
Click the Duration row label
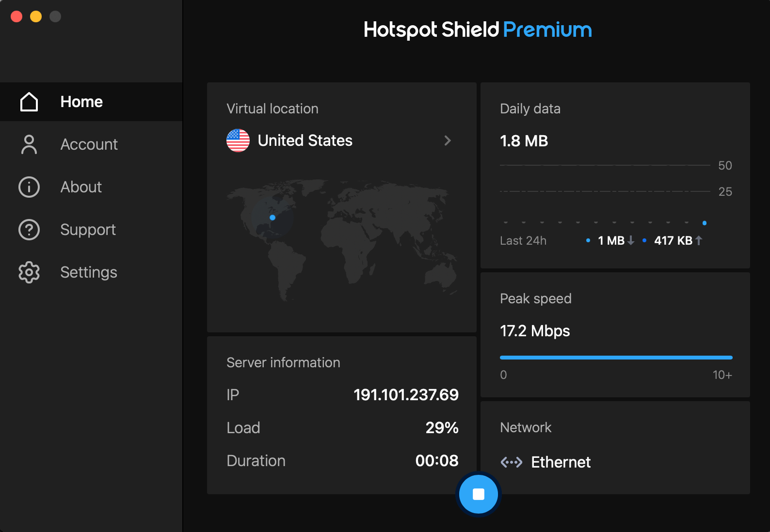click(256, 461)
